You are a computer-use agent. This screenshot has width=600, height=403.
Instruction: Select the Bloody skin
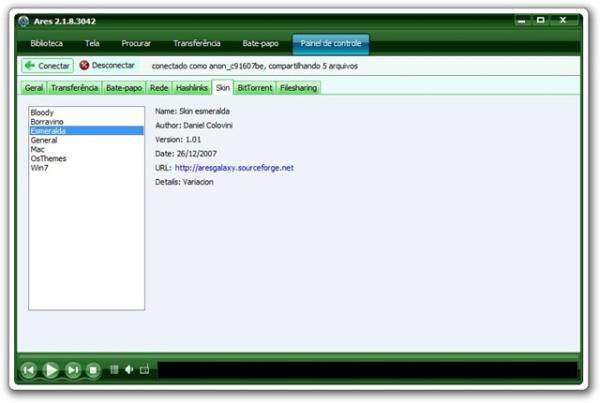point(86,113)
